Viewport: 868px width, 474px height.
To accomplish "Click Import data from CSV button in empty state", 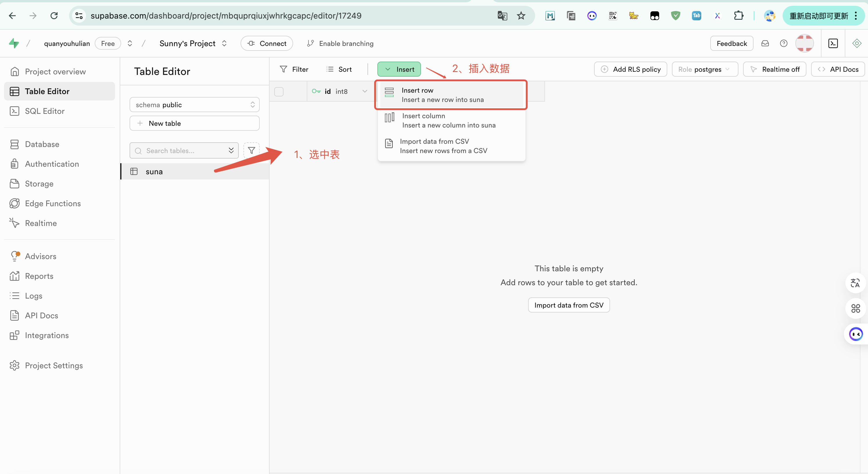I will point(569,305).
